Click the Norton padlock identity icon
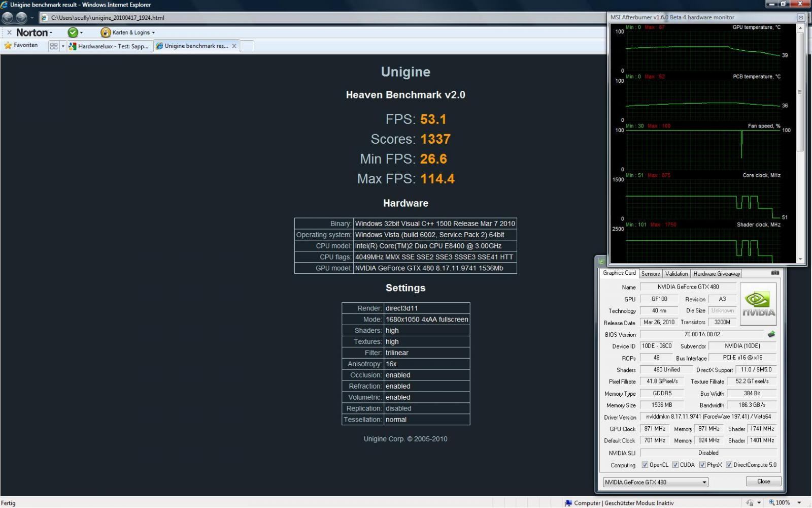This screenshot has width=812, height=508. coord(106,33)
